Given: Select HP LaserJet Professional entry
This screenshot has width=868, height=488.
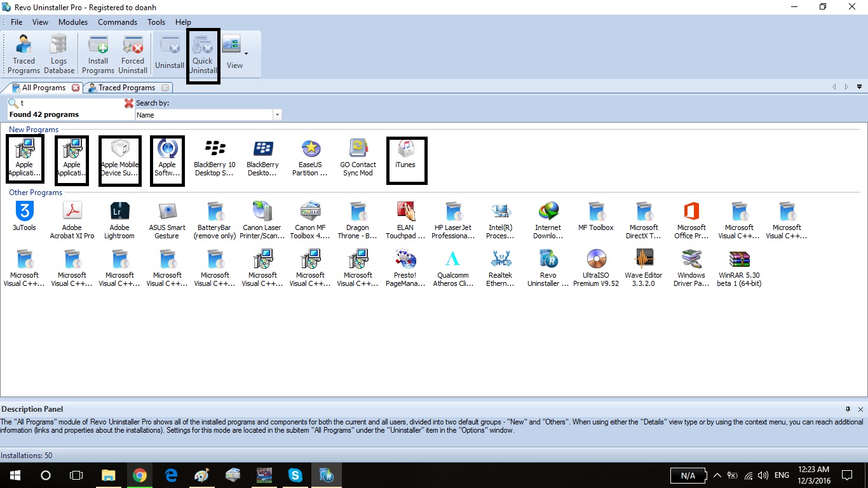Looking at the screenshot, I should pos(453,220).
